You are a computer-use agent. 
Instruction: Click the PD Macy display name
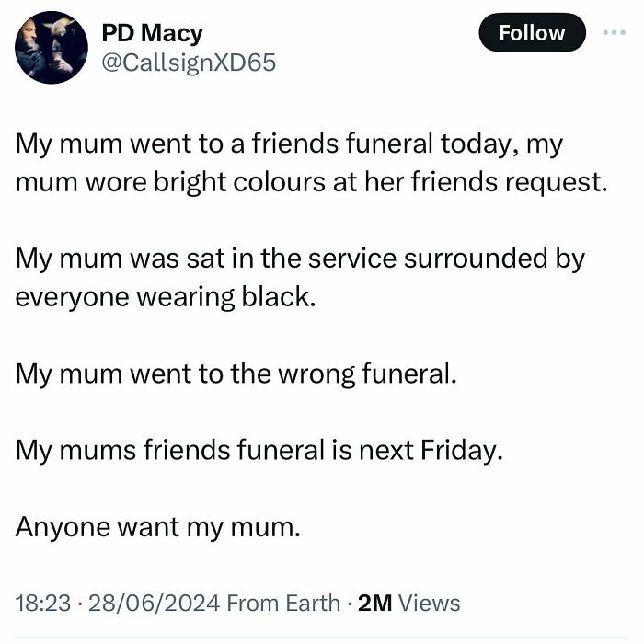(x=152, y=34)
